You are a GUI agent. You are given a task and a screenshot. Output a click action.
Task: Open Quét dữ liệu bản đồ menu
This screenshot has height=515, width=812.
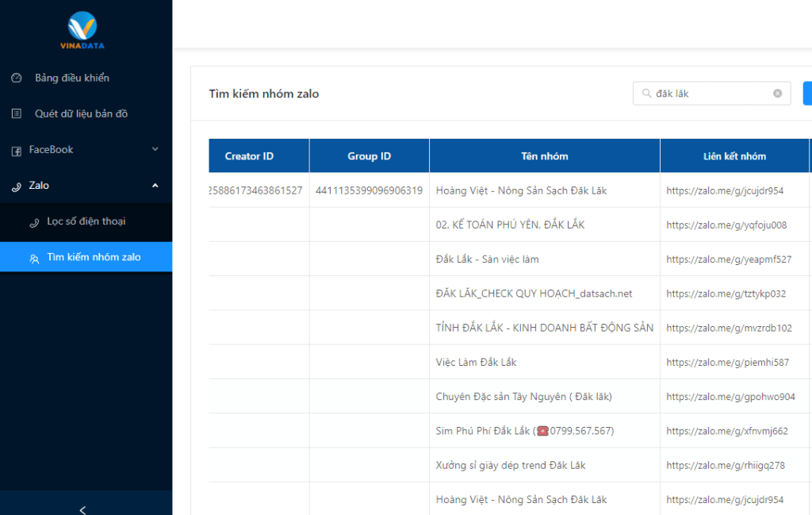click(81, 113)
